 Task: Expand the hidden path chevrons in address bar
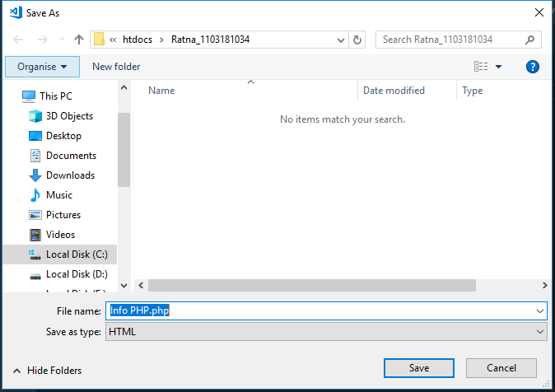point(113,40)
